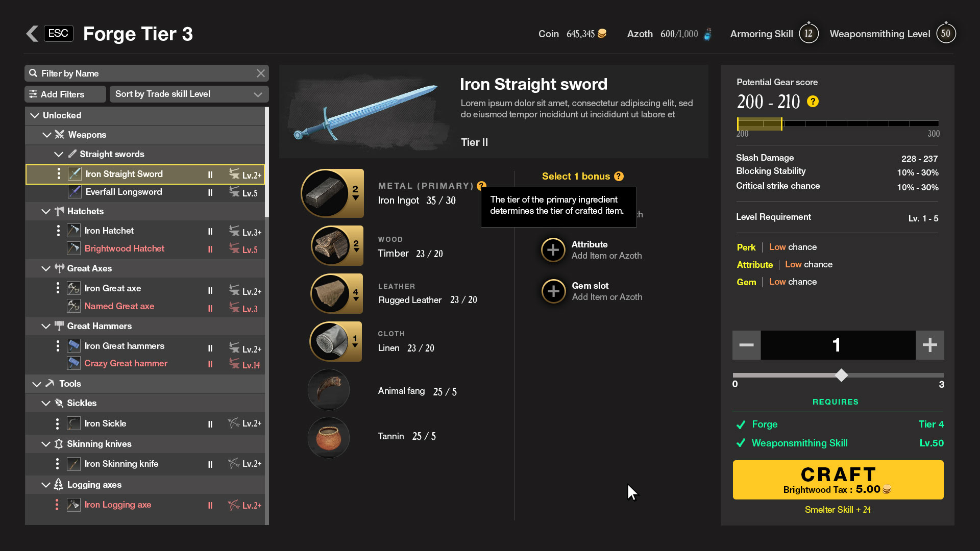The height and width of the screenshot is (551, 980).
Task: Select Everfall Longsword recipe
Action: point(124,192)
